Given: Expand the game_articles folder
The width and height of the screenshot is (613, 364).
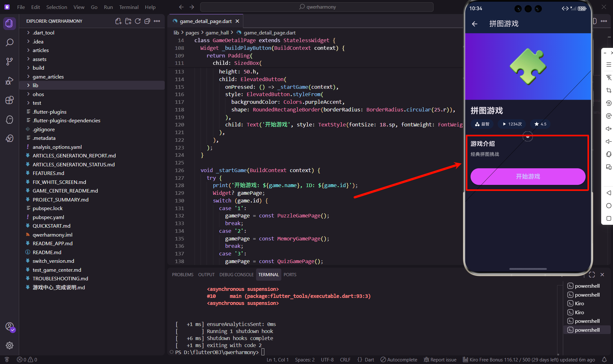Looking at the screenshot, I should [x=48, y=77].
